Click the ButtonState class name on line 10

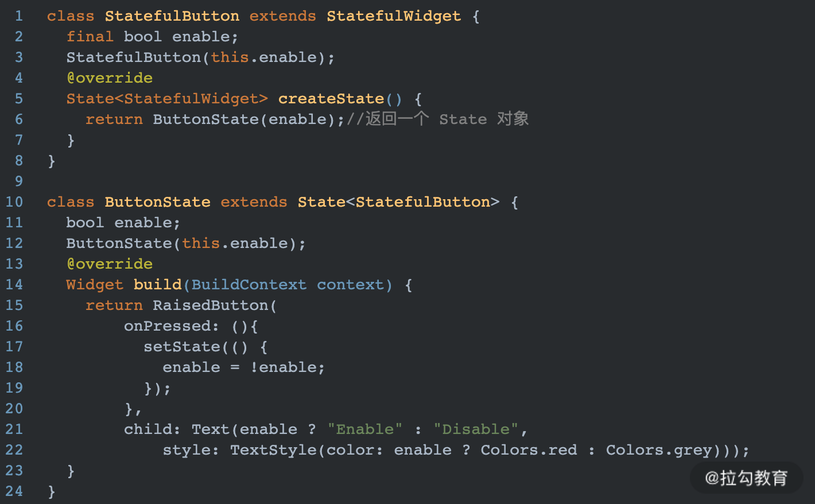coord(158,202)
